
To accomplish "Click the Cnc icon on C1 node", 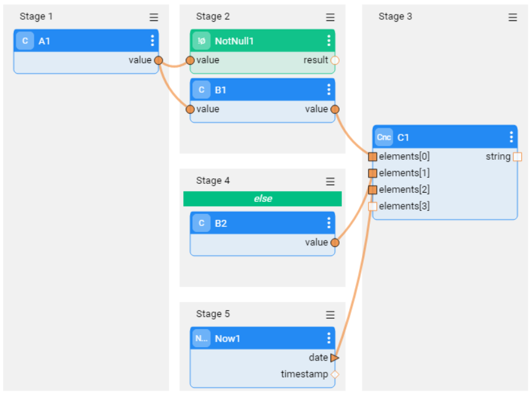I will pyautogui.click(x=384, y=137).
